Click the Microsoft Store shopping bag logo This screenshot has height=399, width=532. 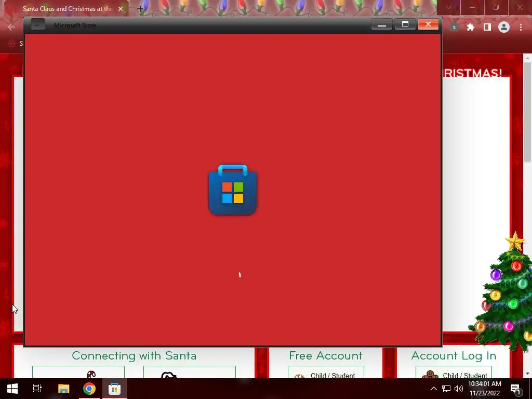[233, 190]
